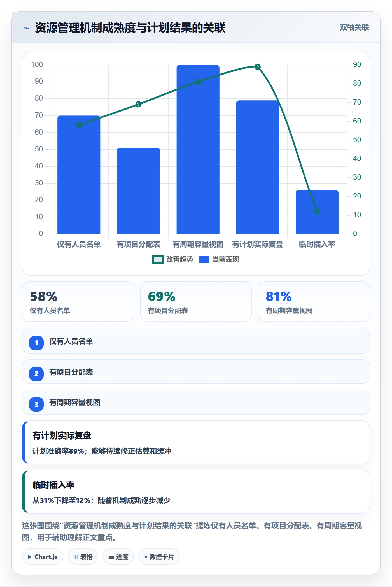Open the 58% 仅有人员名单 stat card

(78, 302)
